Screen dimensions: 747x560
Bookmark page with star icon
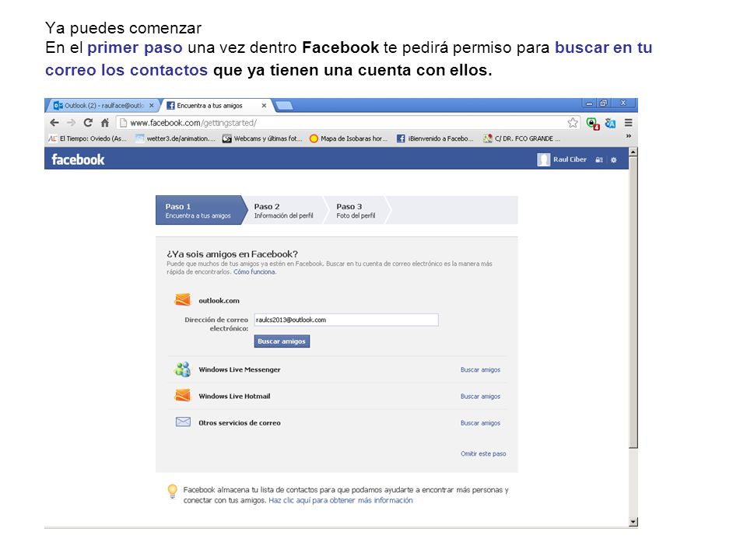tap(573, 123)
